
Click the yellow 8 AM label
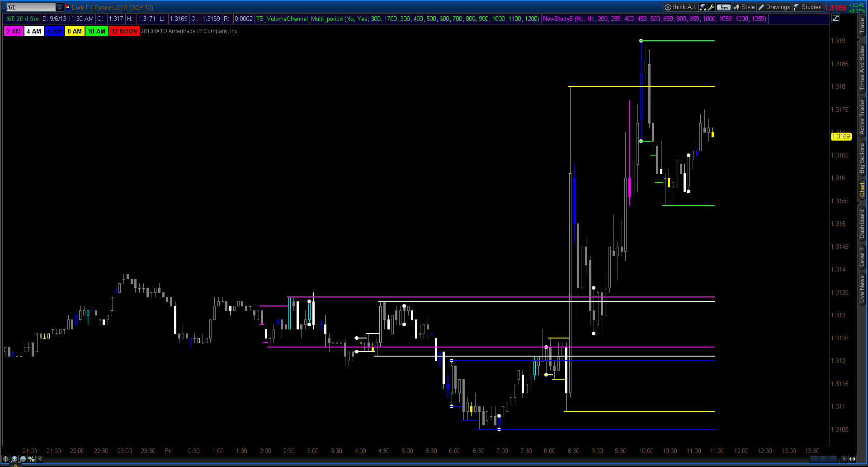point(75,31)
